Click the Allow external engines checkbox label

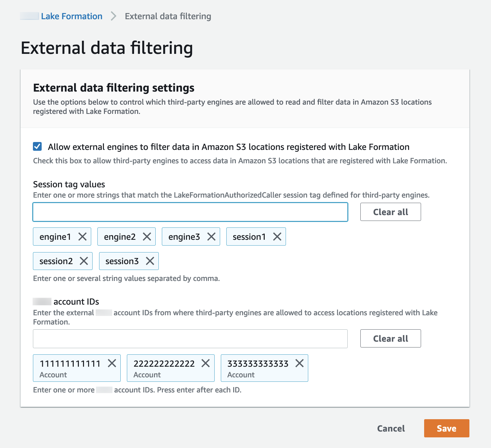point(228,147)
